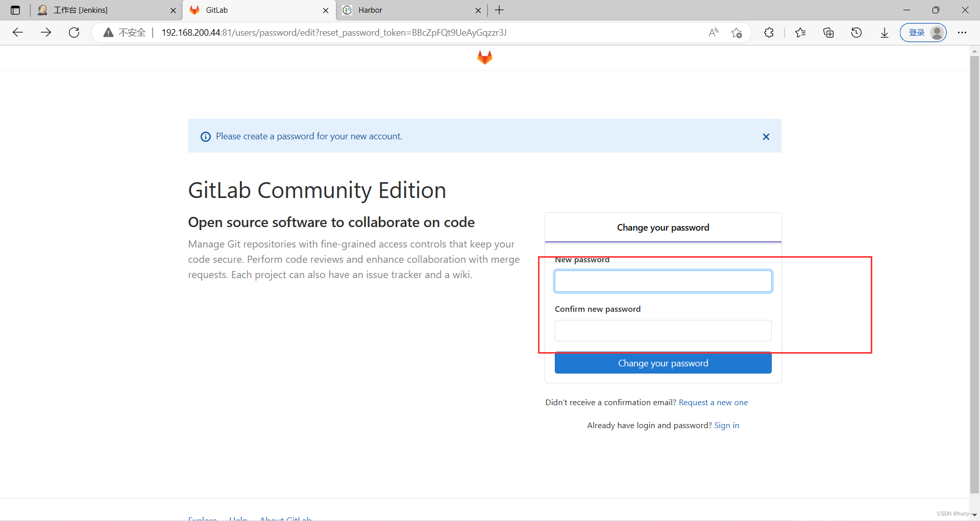Click the not-secure warning icon
This screenshot has width=980, height=521.
108,33
